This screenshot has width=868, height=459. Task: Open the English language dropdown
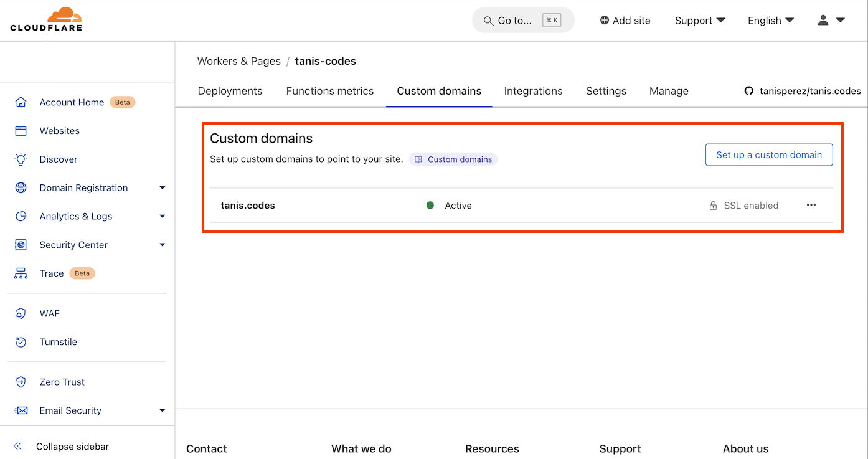[770, 20]
